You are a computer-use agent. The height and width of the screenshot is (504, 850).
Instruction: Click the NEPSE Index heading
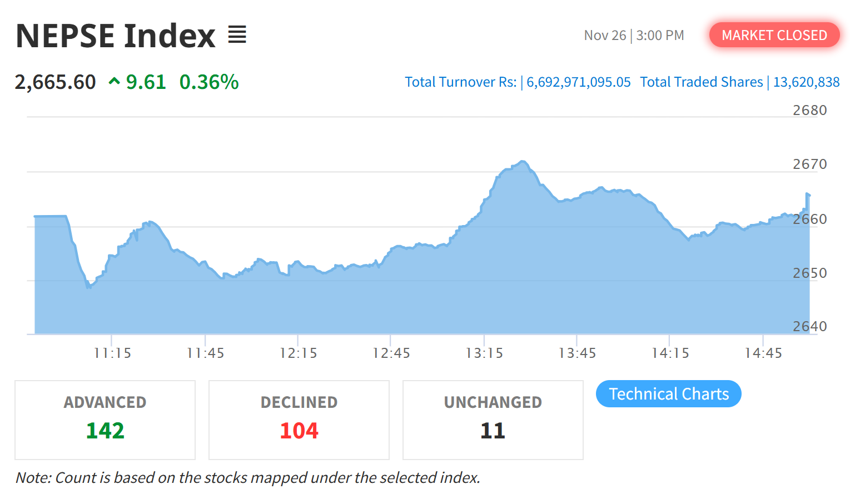tap(116, 36)
